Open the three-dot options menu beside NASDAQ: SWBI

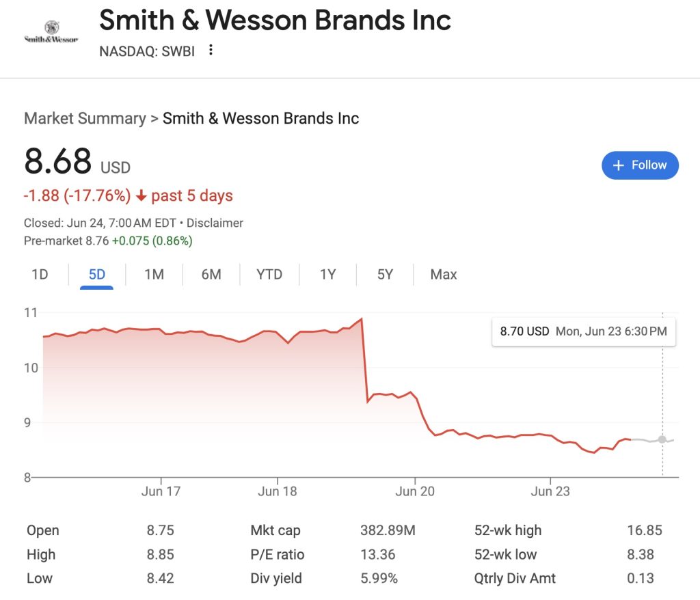(x=210, y=51)
